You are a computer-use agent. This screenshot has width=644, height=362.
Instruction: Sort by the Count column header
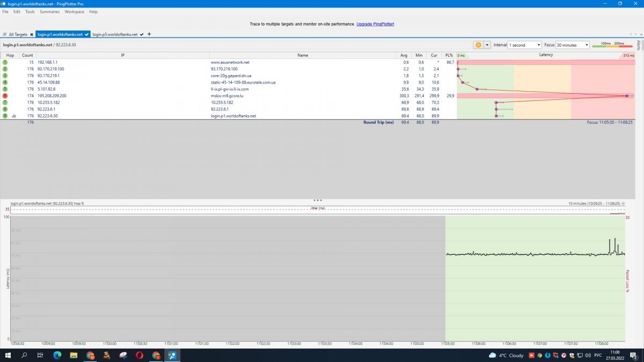[x=27, y=55]
